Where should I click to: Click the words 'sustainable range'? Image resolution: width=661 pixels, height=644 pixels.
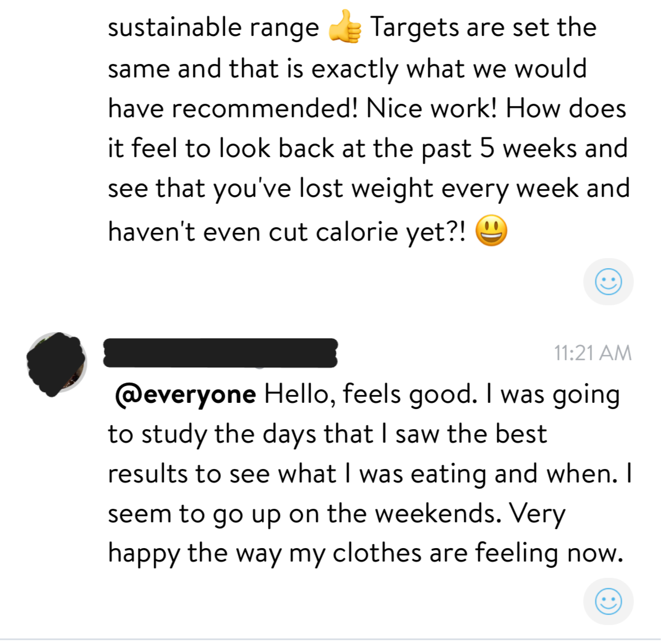coord(213,28)
